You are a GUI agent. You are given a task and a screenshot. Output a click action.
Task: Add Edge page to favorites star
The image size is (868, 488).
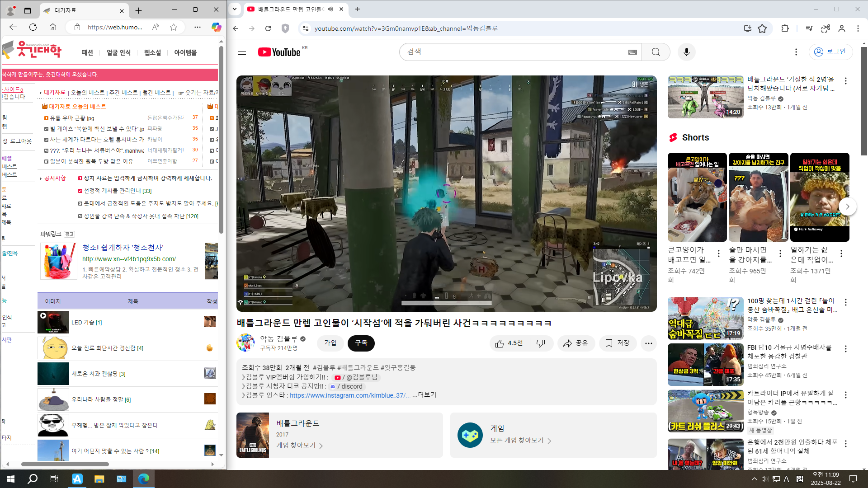tap(174, 27)
